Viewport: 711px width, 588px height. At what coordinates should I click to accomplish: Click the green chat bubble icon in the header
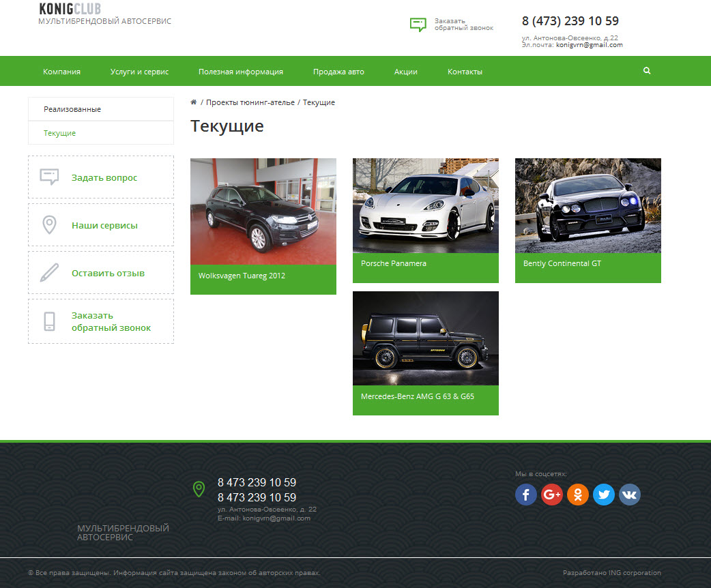tap(418, 25)
